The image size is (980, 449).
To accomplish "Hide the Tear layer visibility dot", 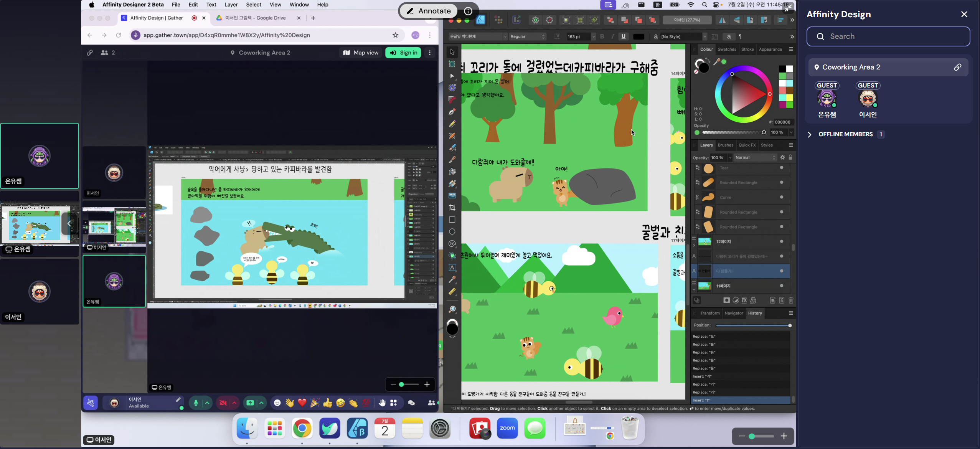I will pos(782,168).
